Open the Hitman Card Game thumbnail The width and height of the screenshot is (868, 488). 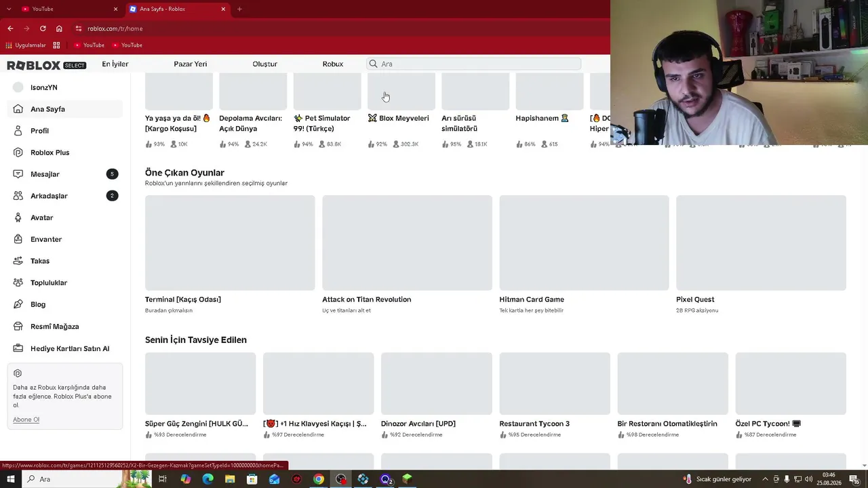click(x=584, y=243)
